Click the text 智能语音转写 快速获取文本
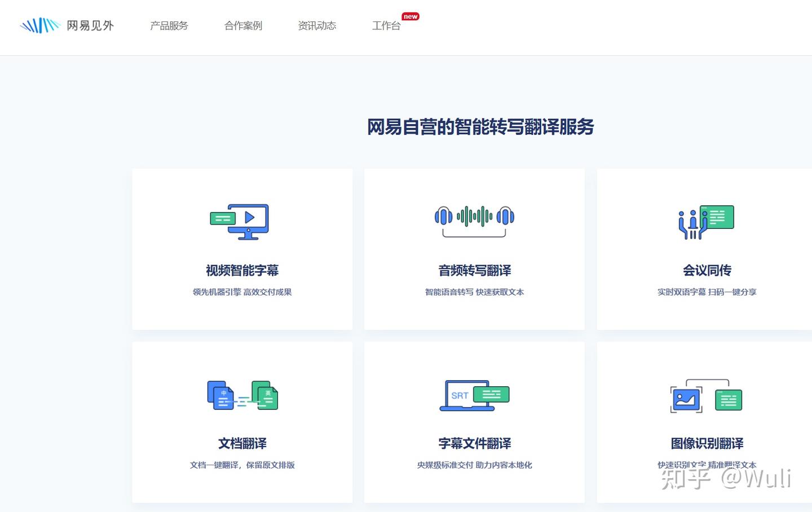Viewport: 812px width, 512px height. (475, 292)
